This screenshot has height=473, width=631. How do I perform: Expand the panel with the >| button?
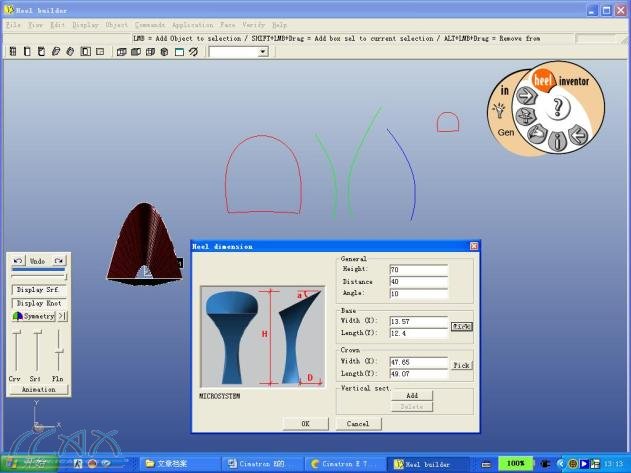click(62, 316)
